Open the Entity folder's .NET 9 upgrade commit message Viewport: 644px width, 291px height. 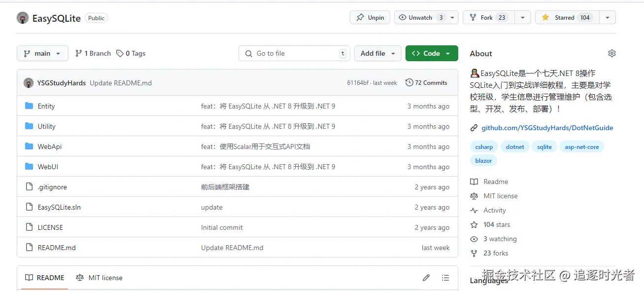click(x=268, y=106)
